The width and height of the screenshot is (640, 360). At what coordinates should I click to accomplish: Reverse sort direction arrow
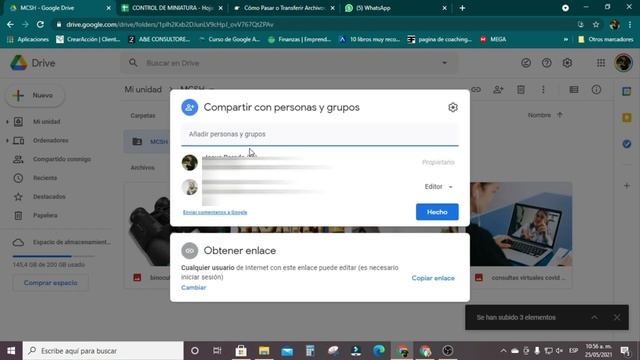(x=560, y=115)
